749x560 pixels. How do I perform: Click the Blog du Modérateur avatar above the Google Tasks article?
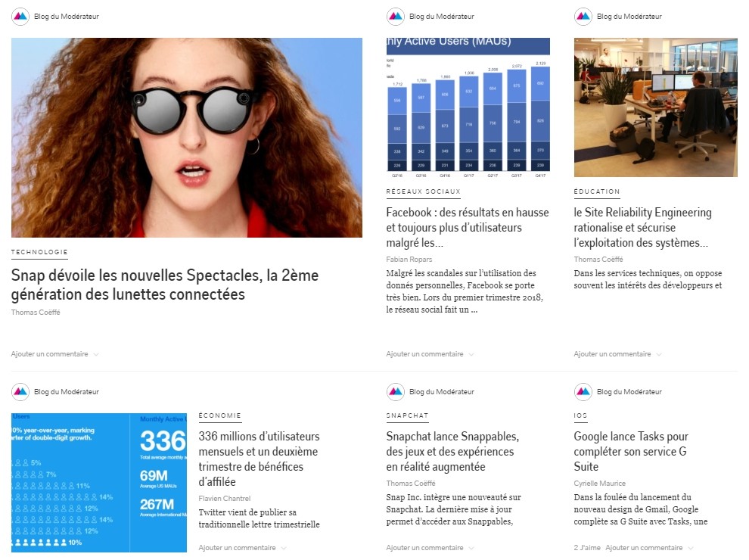[x=583, y=392]
